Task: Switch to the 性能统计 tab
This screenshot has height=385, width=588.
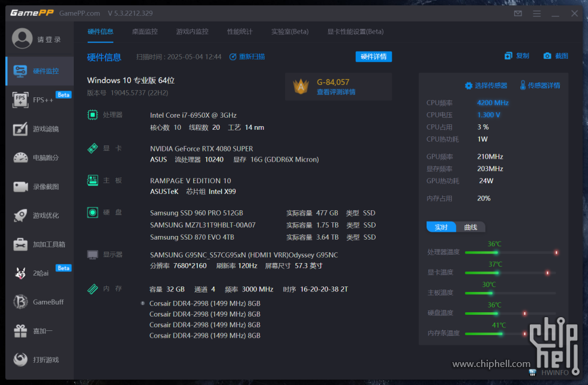Action: (x=239, y=31)
